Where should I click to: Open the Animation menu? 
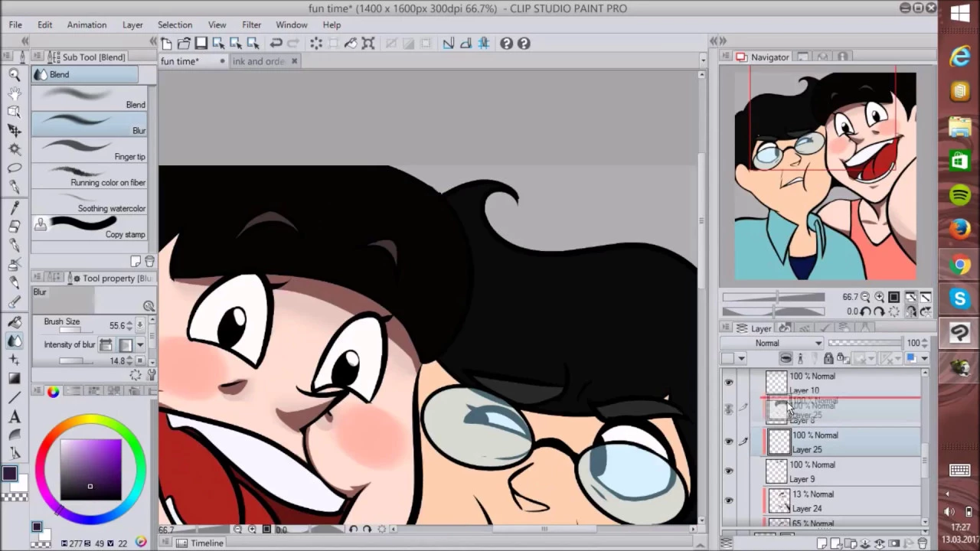(87, 24)
